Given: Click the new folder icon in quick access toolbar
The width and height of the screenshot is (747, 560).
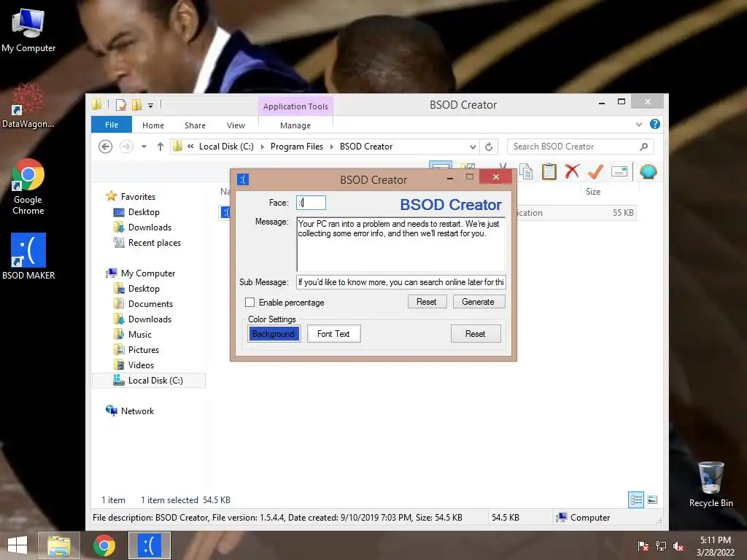Looking at the screenshot, I should coord(136,105).
